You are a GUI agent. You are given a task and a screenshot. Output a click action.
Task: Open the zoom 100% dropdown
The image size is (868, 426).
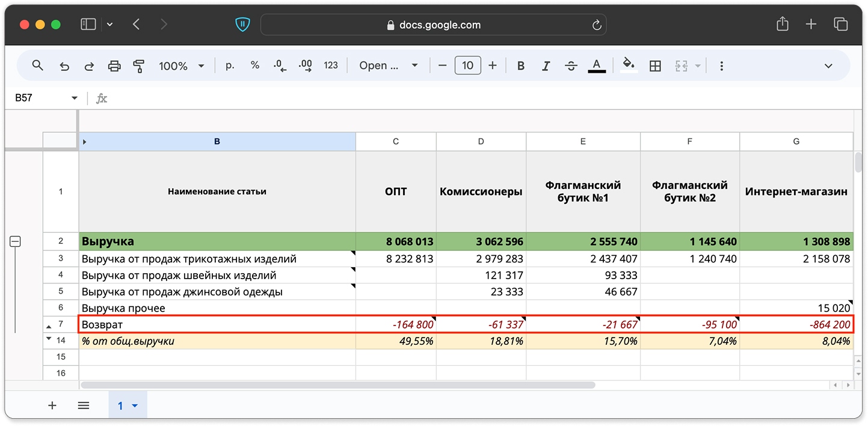tap(182, 66)
